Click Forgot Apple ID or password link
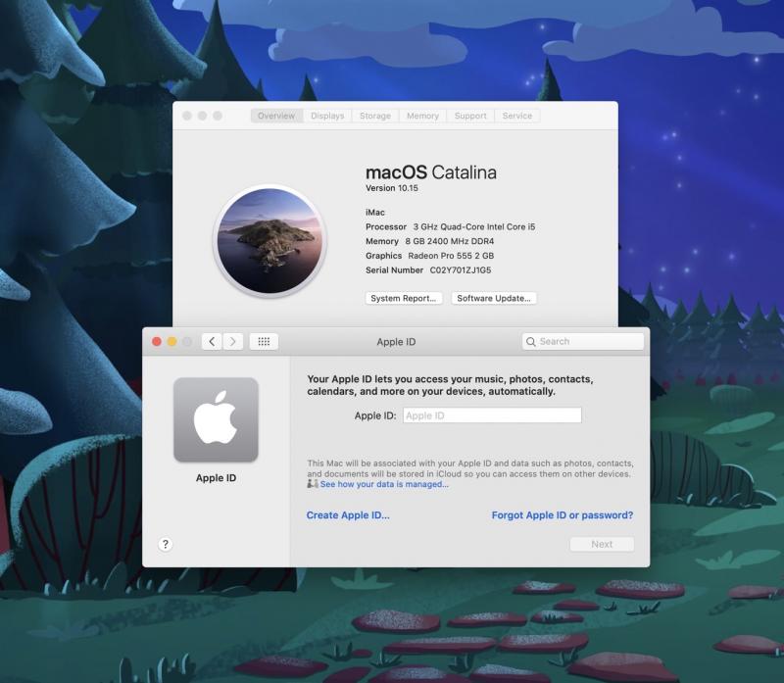The width and height of the screenshot is (784, 683). pos(563,515)
